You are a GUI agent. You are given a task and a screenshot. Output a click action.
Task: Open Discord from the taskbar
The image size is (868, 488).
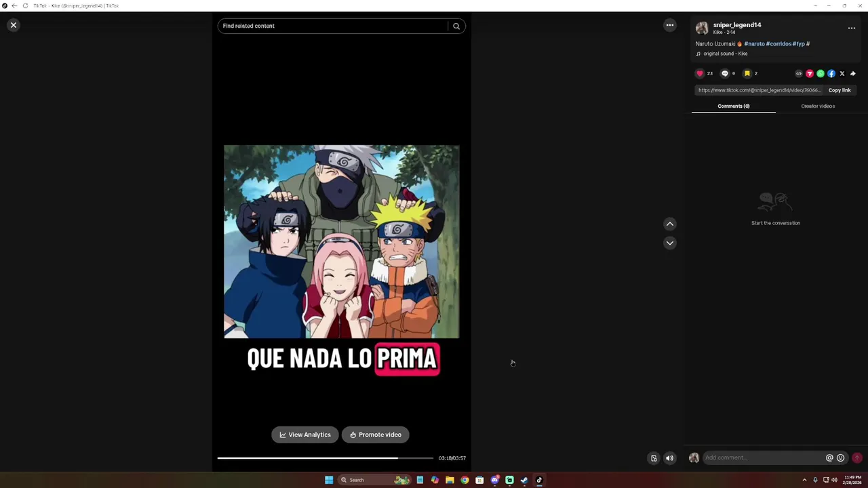point(494,480)
